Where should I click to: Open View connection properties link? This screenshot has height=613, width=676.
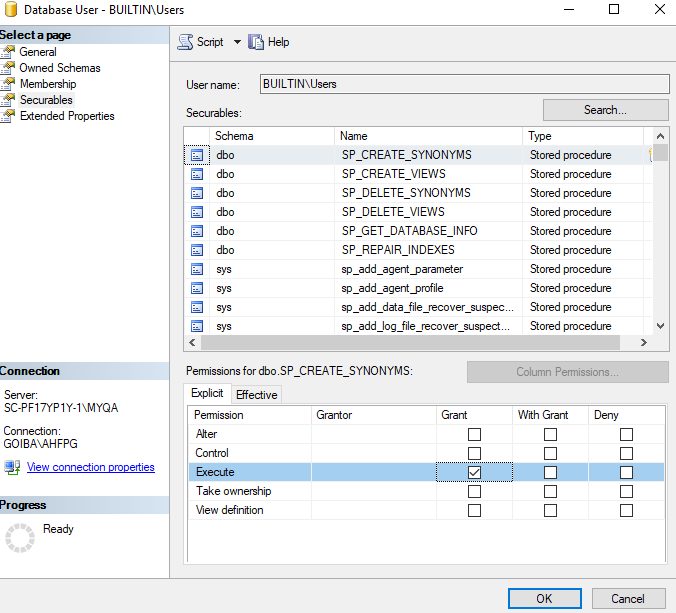(x=91, y=467)
